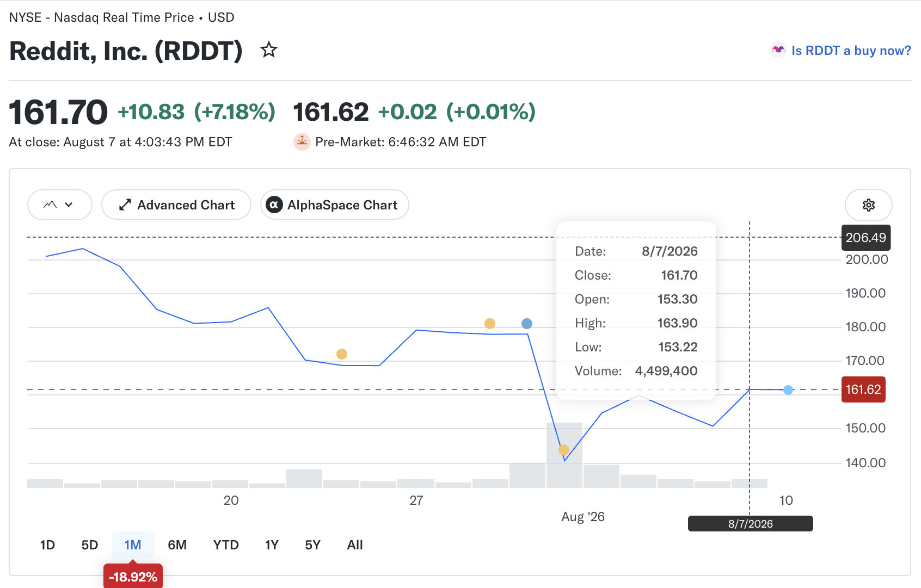
Task: Open chart settings gear icon
Action: click(x=868, y=205)
